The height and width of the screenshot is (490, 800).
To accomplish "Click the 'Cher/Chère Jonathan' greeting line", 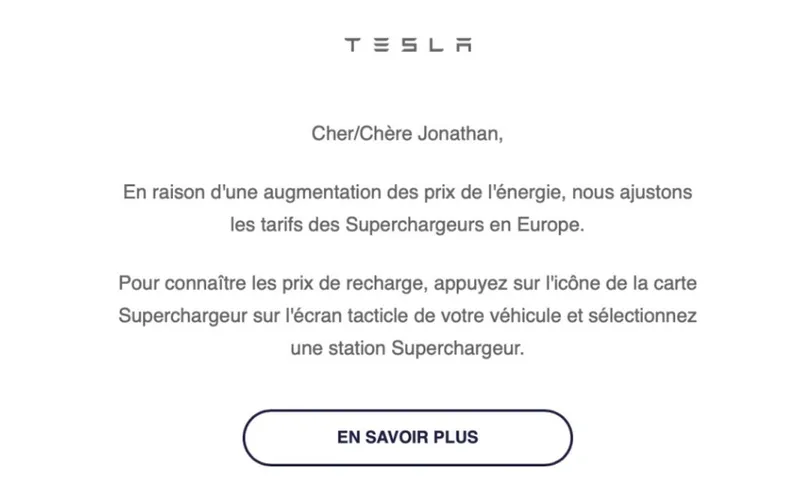I will point(407,134).
